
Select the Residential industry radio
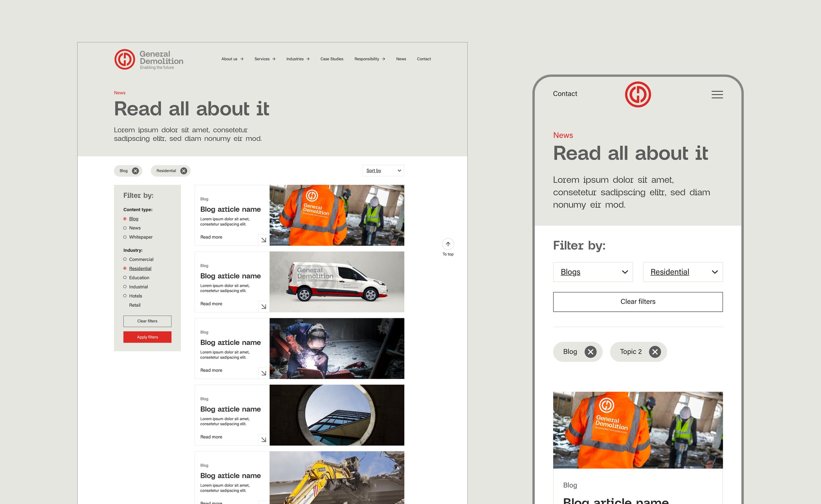[x=125, y=268]
